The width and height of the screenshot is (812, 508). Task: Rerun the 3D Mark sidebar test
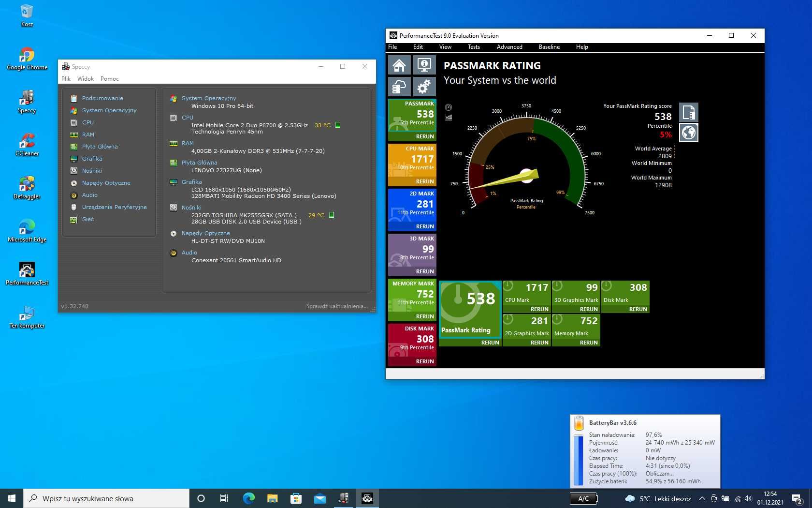pos(425,271)
